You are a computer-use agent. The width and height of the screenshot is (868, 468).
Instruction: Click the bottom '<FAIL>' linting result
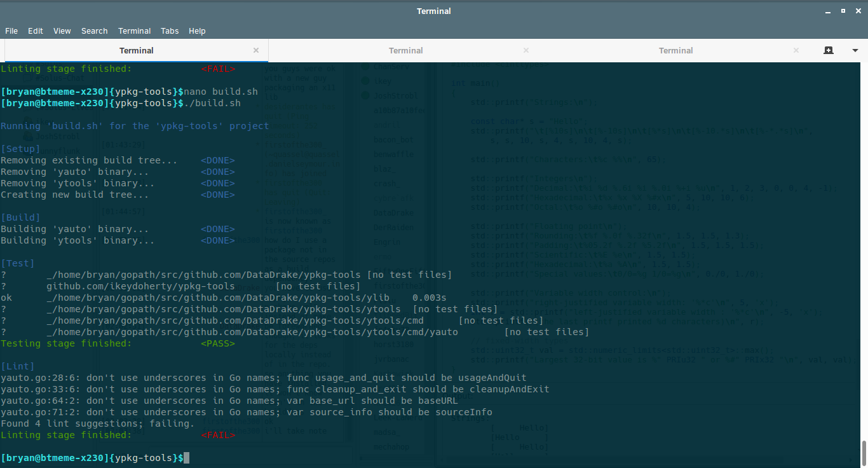click(x=218, y=435)
